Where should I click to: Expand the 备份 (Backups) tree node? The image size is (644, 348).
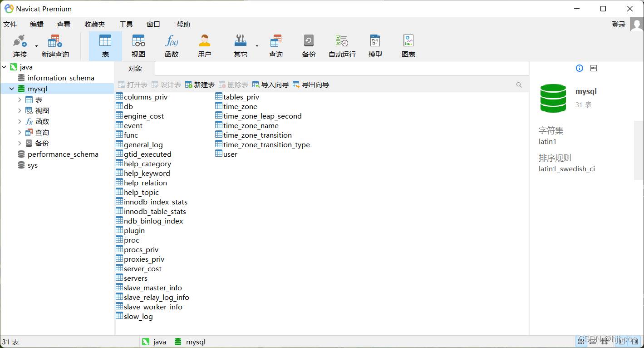[20, 144]
